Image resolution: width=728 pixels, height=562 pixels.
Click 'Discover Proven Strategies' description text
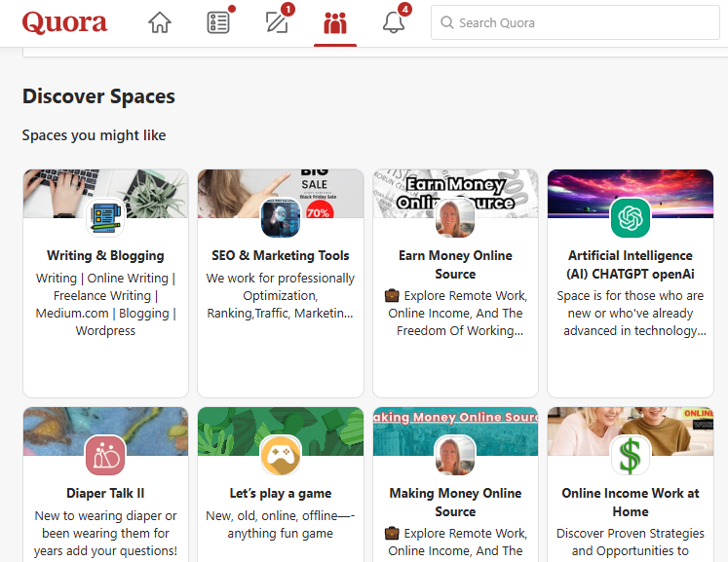pos(630,543)
